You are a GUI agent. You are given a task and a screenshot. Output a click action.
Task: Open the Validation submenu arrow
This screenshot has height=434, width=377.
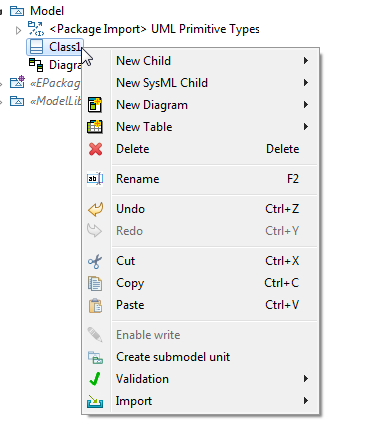coord(306,379)
